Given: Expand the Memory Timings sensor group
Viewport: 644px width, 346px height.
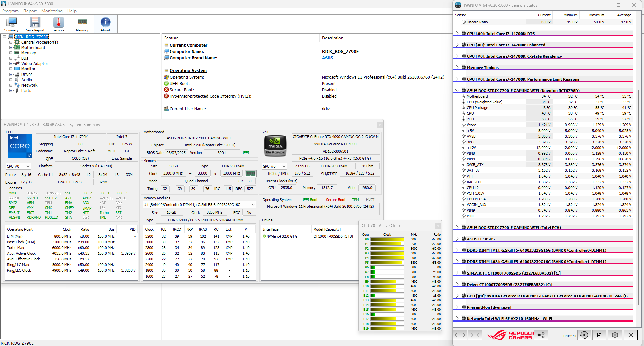Looking at the screenshot, I should 457,67.
